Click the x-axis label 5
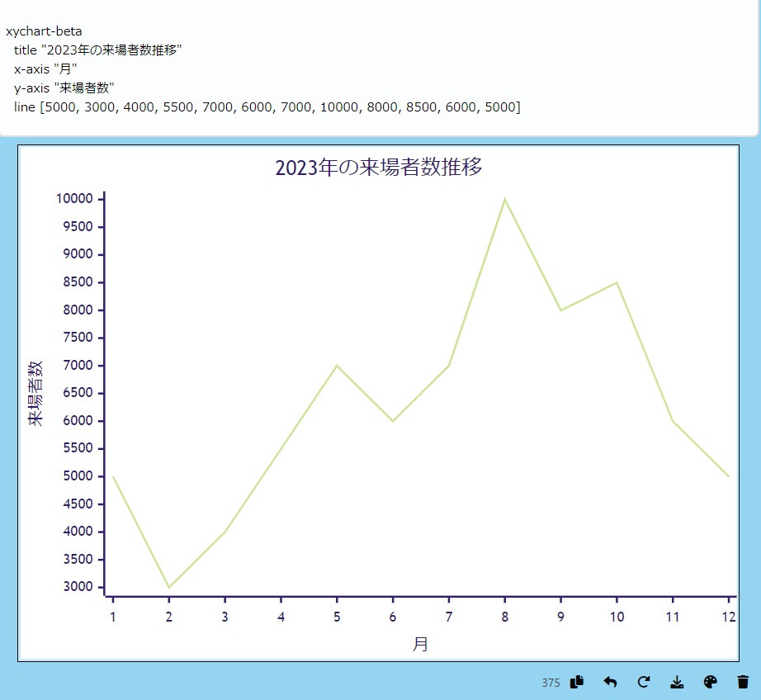761x700 pixels. (x=337, y=617)
